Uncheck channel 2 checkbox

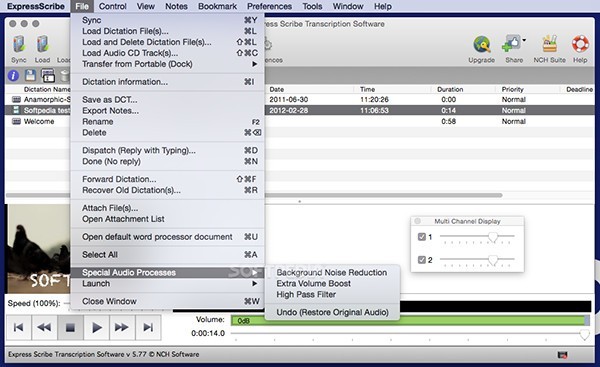(422, 260)
